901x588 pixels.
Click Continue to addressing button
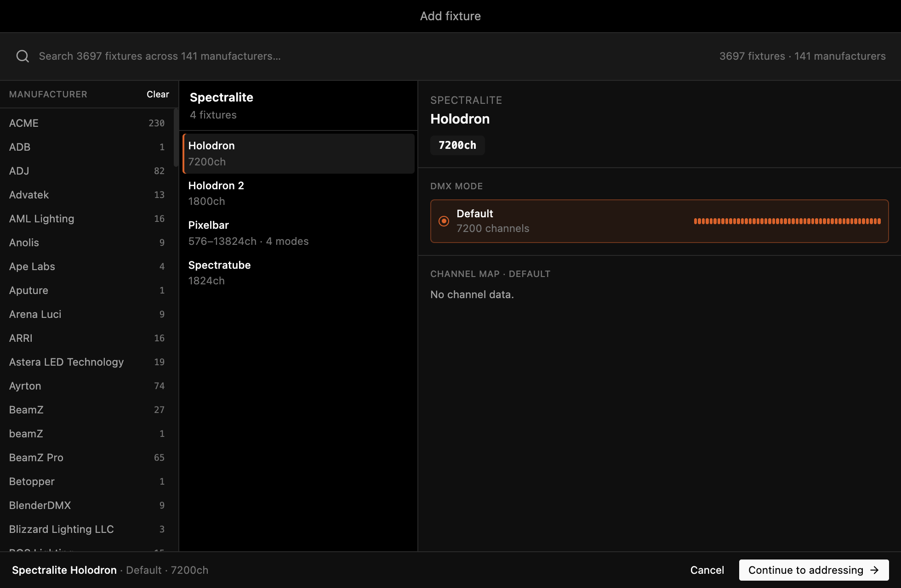(814, 570)
